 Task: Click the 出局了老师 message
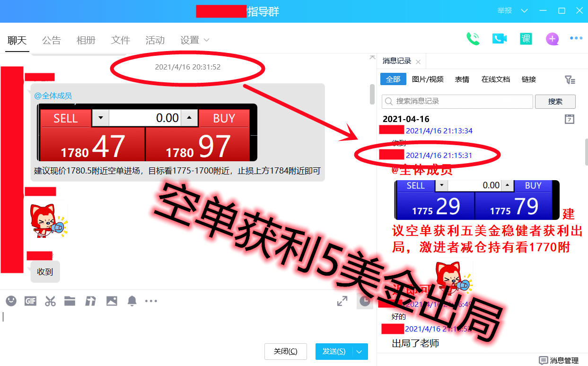(415, 343)
